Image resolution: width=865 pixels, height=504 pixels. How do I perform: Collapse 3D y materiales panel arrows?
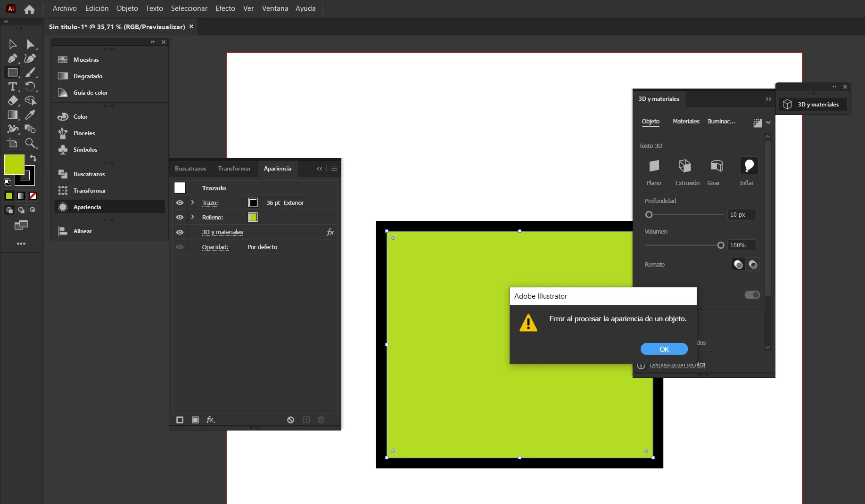(x=768, y=99)
